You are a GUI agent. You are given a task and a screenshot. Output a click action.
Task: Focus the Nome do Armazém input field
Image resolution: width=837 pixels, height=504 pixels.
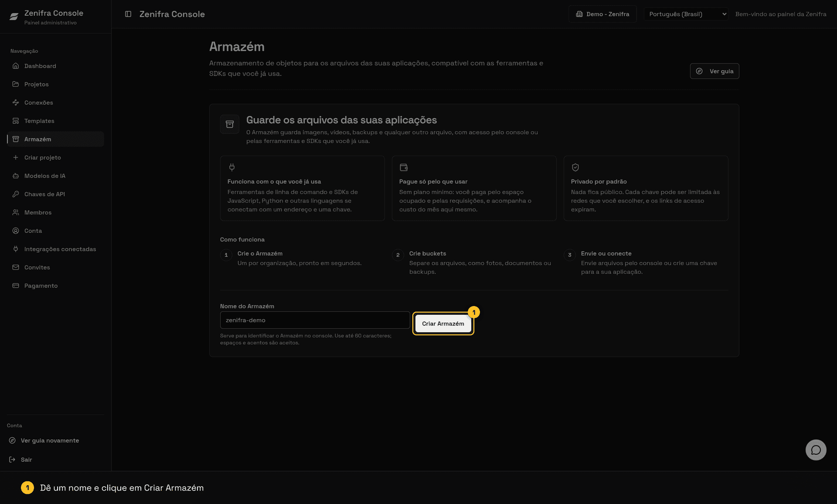315,320
